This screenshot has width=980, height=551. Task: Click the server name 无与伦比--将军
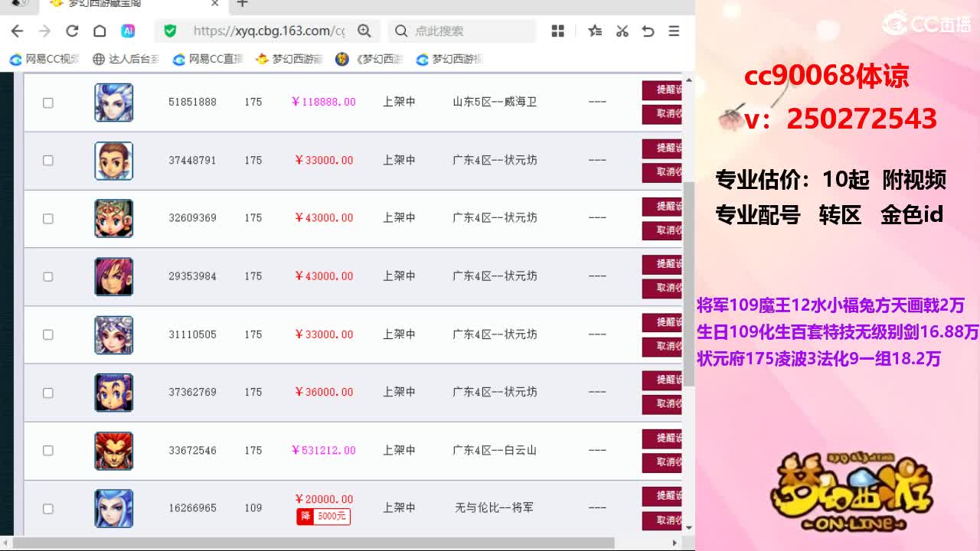[x=495, y=508]
